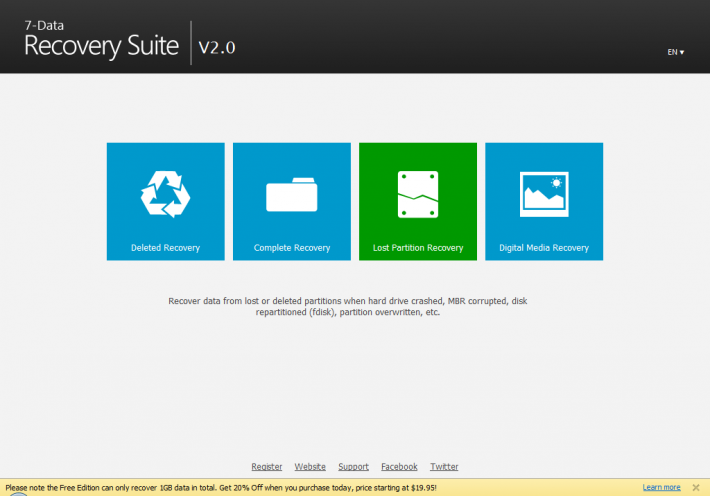Click Learn more in the notice bar
This screenshot has width=710, height=496.
click(662, 487)
